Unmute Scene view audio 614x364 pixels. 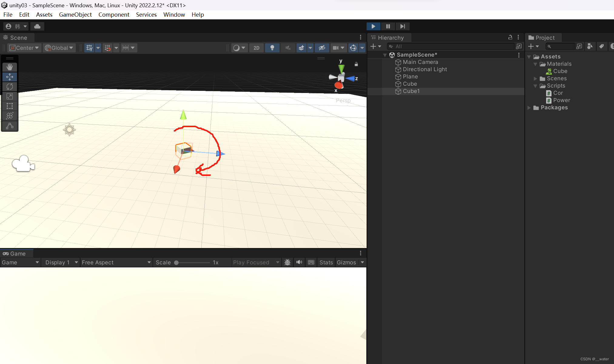point(288,48)
